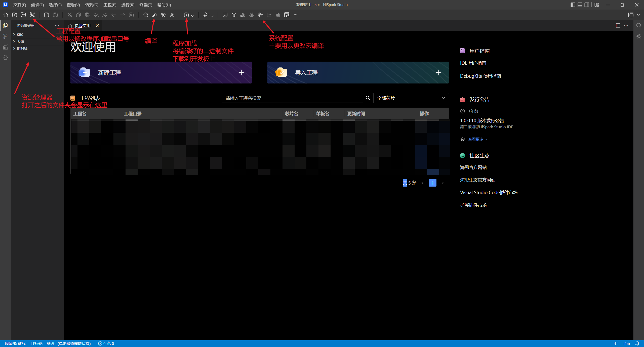This screenshot has width=644, height=347.
Task: Click the home icon in toolbar
Action: pos(6,15)
